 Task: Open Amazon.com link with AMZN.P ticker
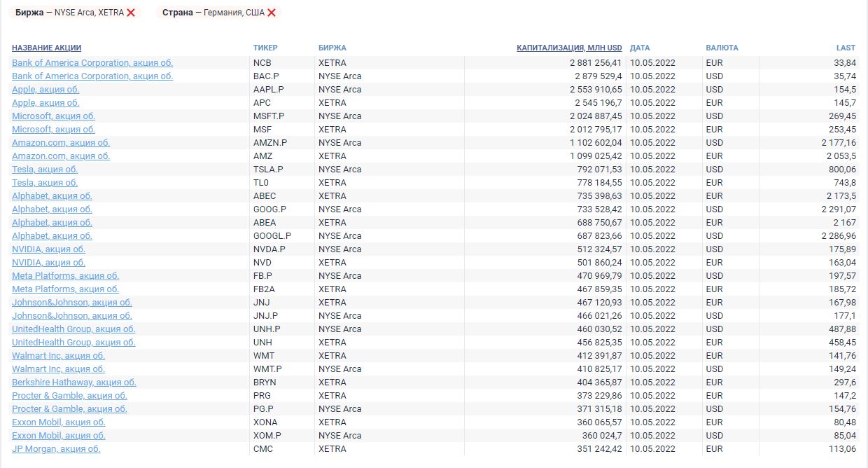coord(61,143)
